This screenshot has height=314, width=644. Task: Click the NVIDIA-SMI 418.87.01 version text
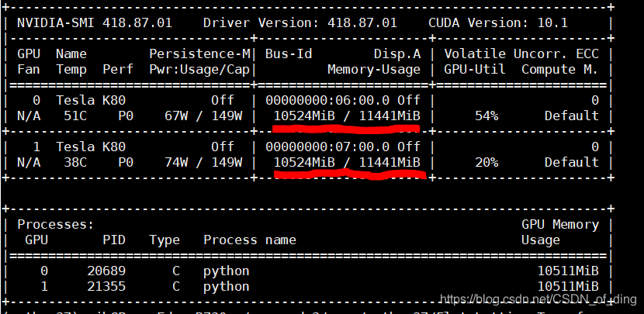pos(95,22)
